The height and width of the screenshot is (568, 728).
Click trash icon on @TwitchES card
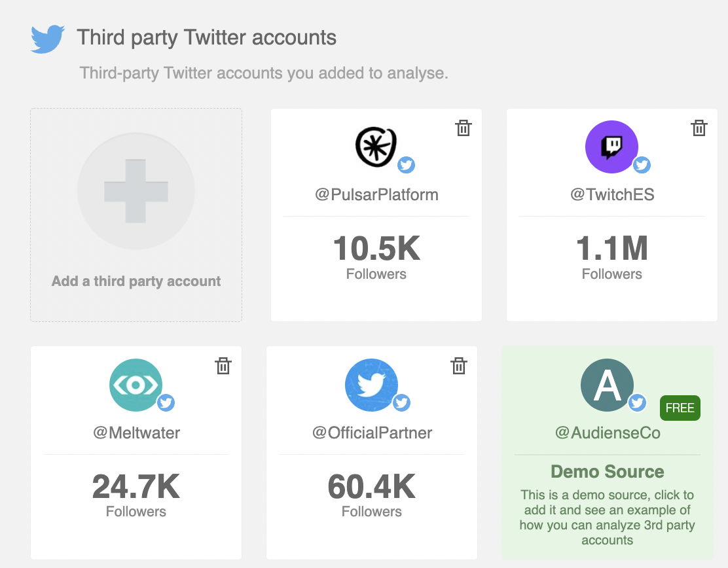click(699, 128)
